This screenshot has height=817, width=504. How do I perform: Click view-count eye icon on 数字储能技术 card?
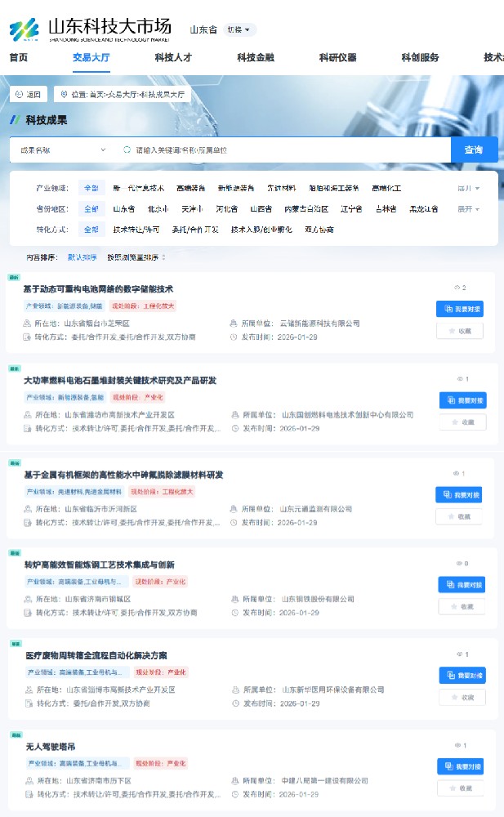[x=457, y=288]
